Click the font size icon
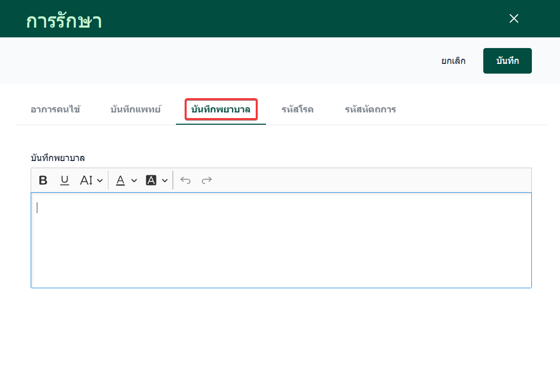The image size is (560, 392). (x=86, y=180)
